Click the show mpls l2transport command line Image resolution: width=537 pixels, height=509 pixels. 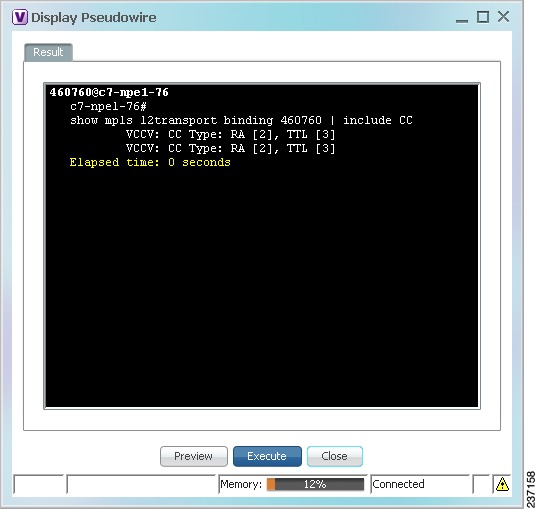coord(241,120)
